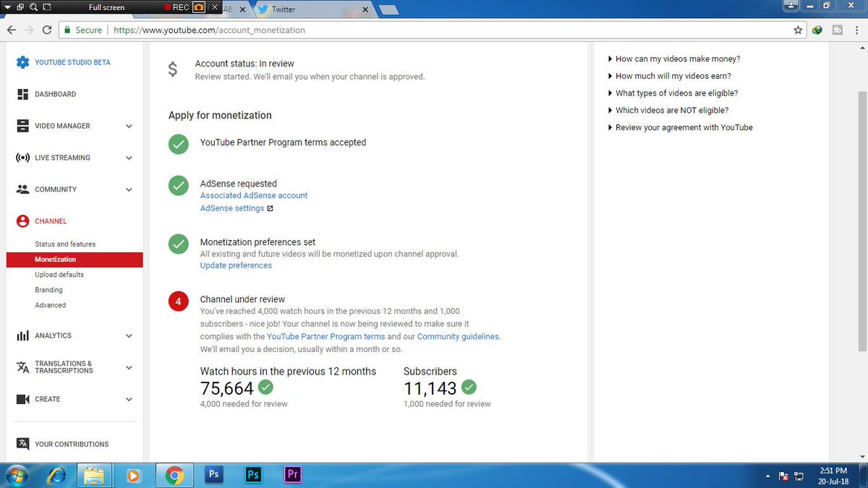Open the Windows Start menu orb
This screenshot has width=868, height=488.
pos(17,476)
